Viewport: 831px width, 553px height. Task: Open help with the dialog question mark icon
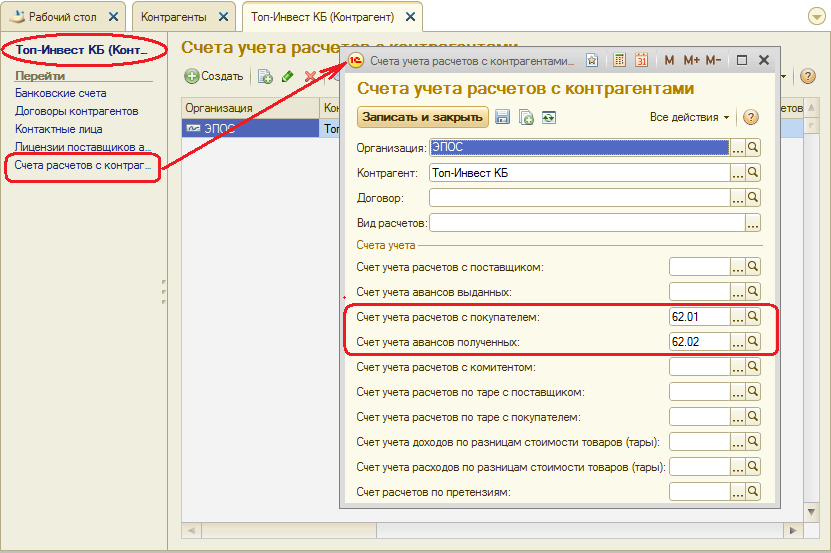tap(751, 117)
